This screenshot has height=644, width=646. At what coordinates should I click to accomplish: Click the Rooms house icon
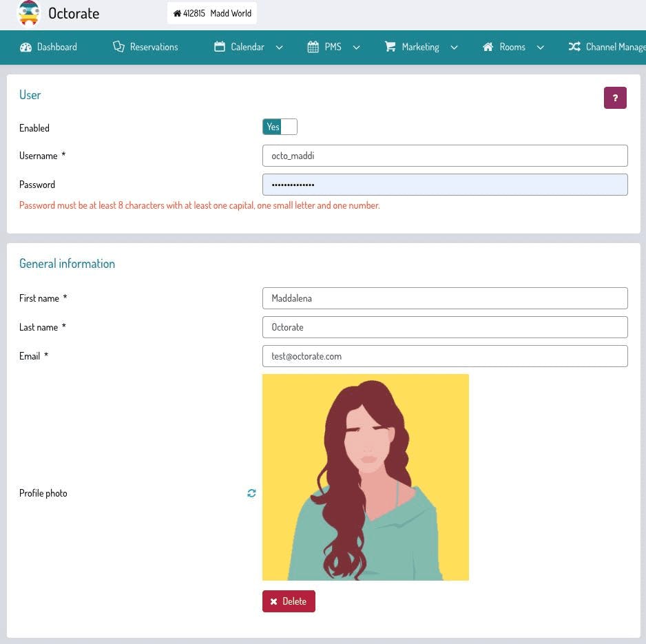[488, 47]
